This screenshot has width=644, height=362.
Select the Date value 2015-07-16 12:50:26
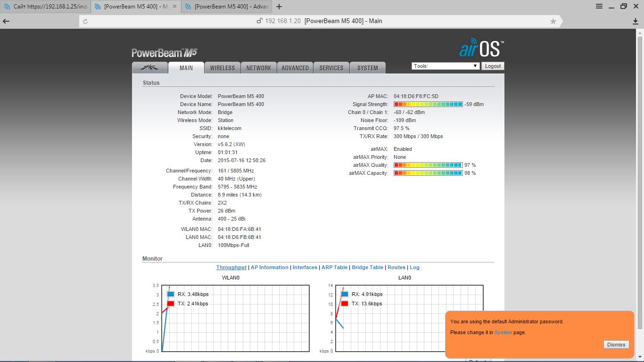point(241,160)
